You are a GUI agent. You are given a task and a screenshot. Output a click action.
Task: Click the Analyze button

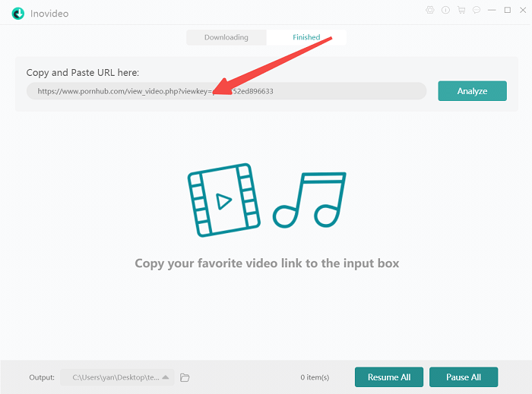[472, 91]
